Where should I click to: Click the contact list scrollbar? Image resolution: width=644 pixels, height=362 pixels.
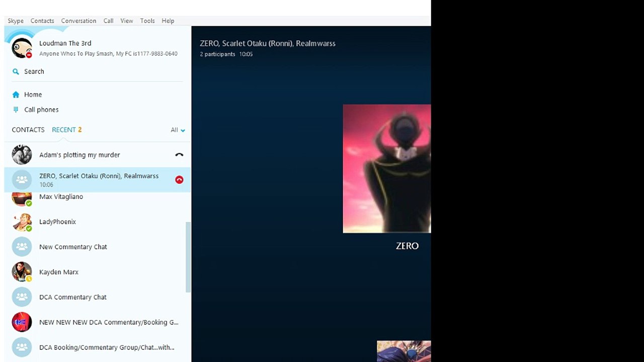[188, 257]
